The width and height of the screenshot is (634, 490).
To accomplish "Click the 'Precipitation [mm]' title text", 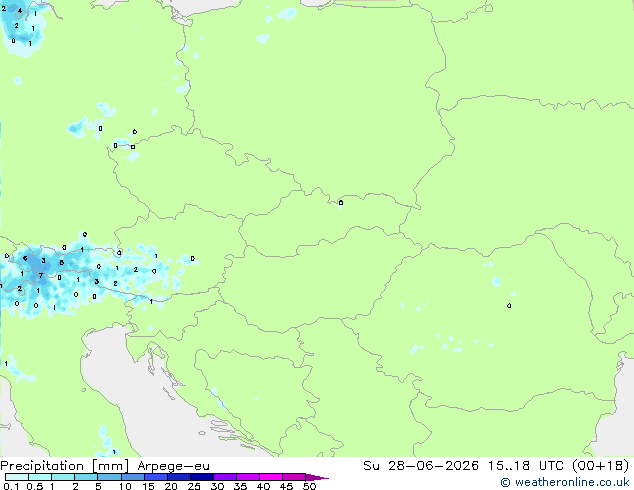I will pyautogui.click(x=64, y=466).
